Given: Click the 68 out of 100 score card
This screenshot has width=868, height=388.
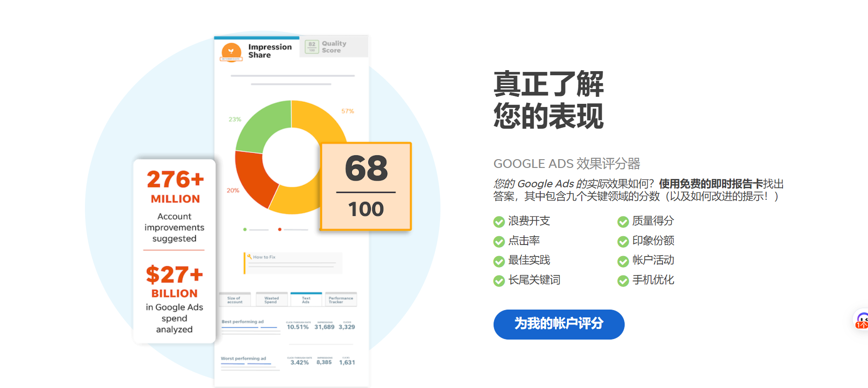Looking at the screenshot, I should pos(366,186).
